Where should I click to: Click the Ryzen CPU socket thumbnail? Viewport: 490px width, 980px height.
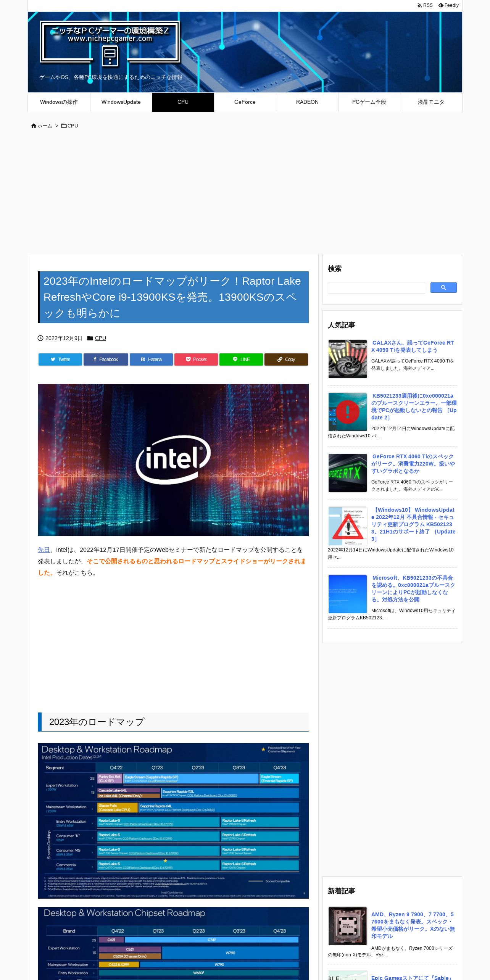pyautogui.click(x=348, y=926)
